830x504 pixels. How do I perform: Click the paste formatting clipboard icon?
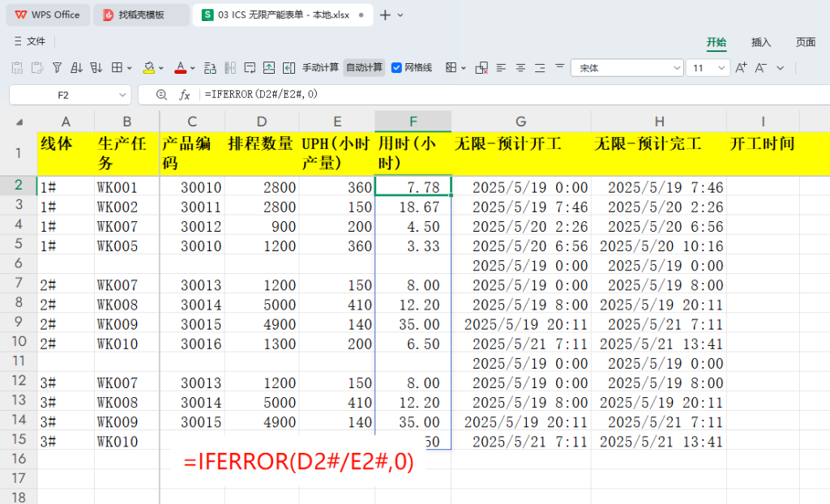coord(37,68)
